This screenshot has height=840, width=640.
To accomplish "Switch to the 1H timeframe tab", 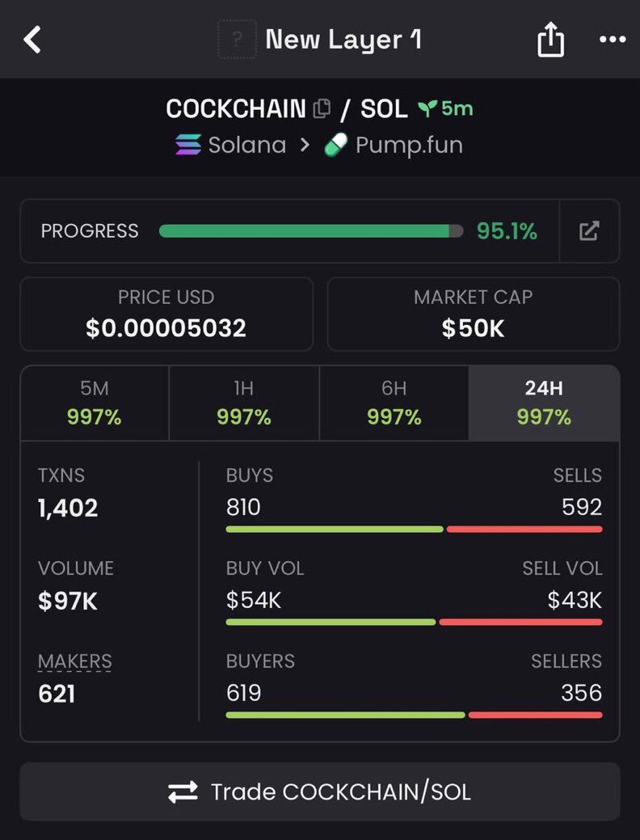I will (244, 403).
